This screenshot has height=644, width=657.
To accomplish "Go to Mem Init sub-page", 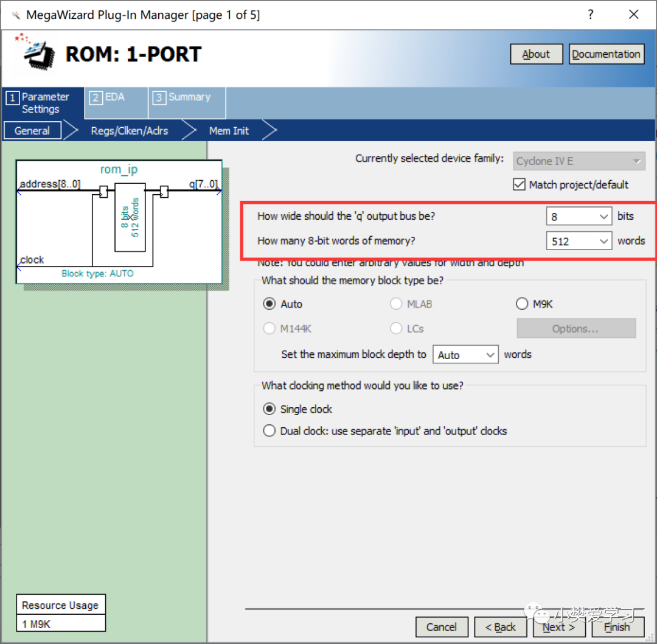I will 229,130.
